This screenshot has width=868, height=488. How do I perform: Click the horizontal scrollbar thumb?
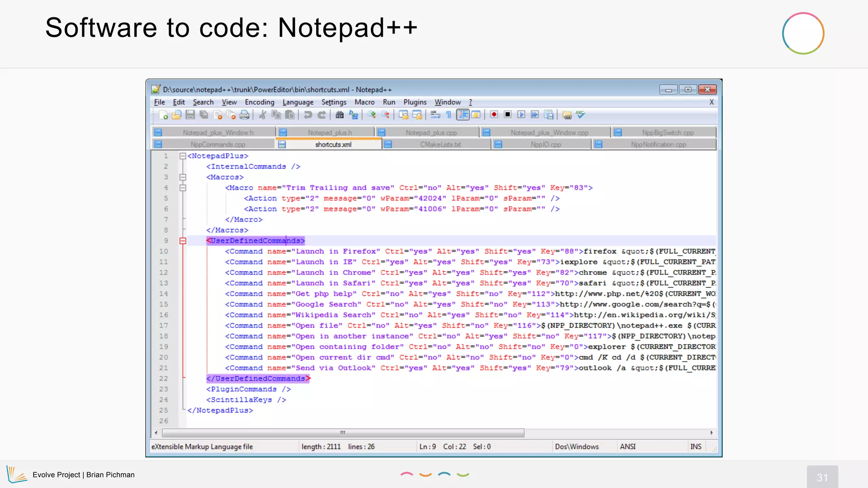point(343,433)
